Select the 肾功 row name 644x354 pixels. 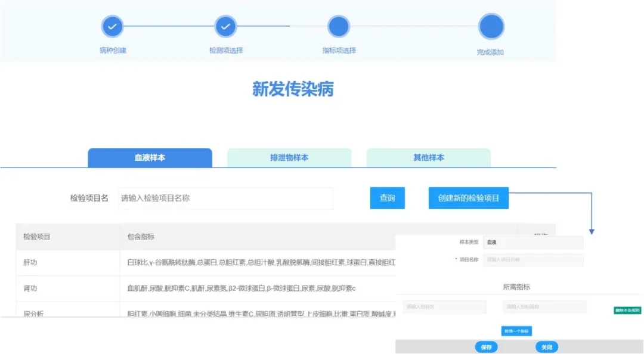tap(30, 288)
